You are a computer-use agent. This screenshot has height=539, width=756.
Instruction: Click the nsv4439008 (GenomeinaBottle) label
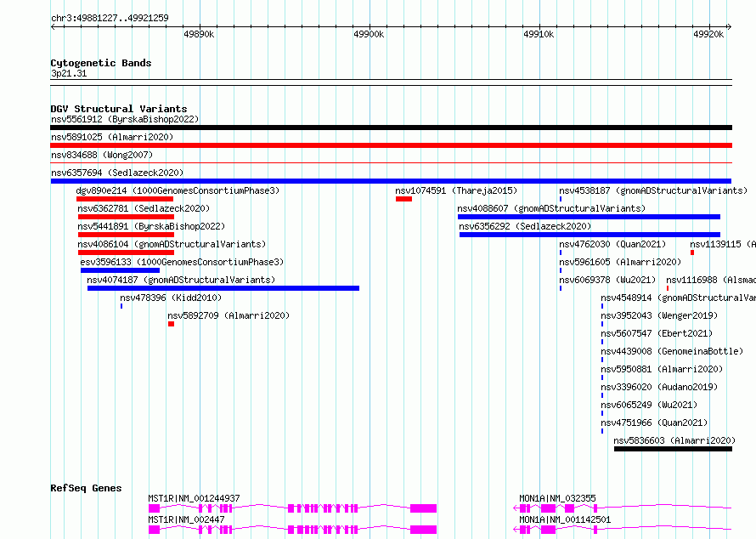click(x=672, y=351)
